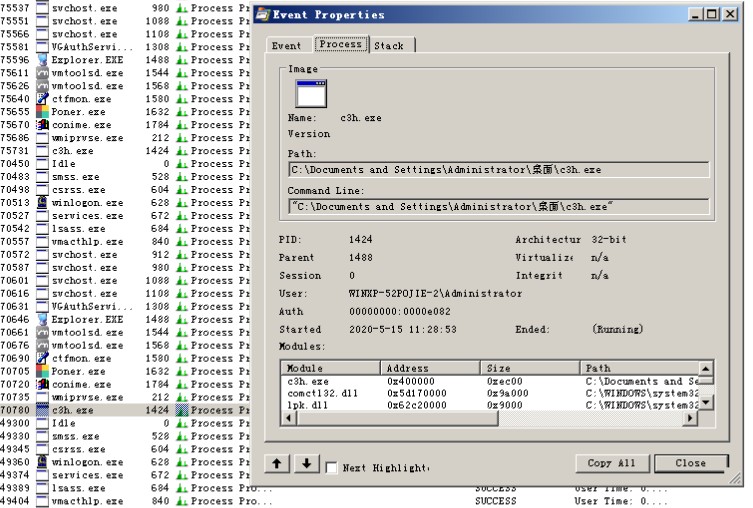Click the conime.exe icon in row 75670

pyautogui.click(x=42, y=125)
